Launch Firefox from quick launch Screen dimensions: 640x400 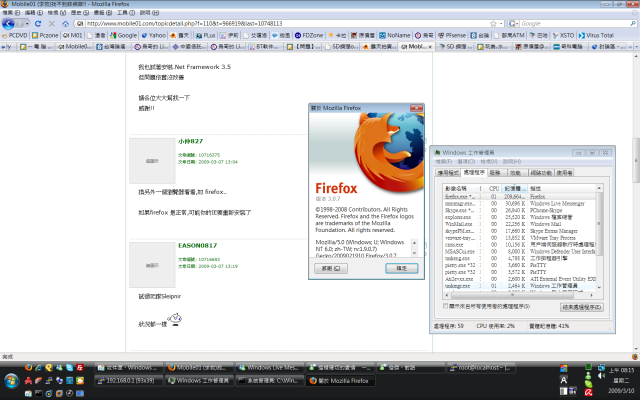click(x=28, y=368)
